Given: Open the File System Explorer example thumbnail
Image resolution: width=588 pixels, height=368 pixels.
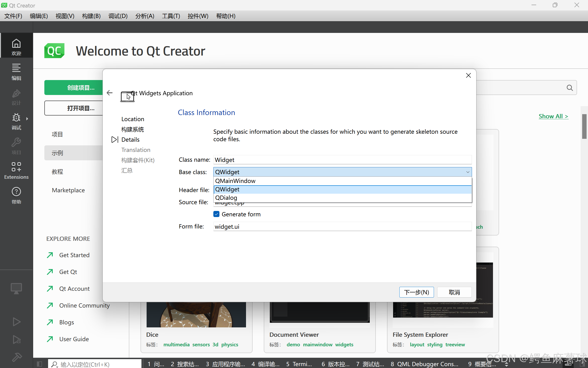Looking at the screenshot, I should click(x=443, y=290).
